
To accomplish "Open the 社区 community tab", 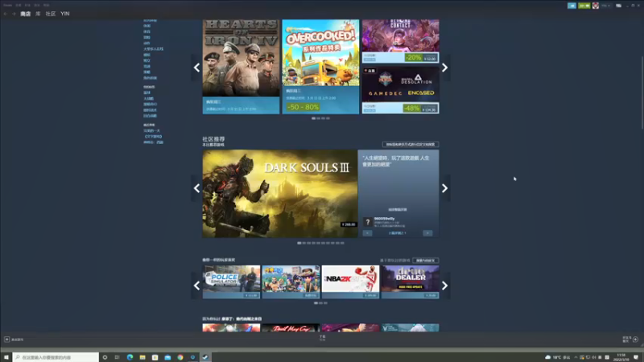I will (51, 14).
